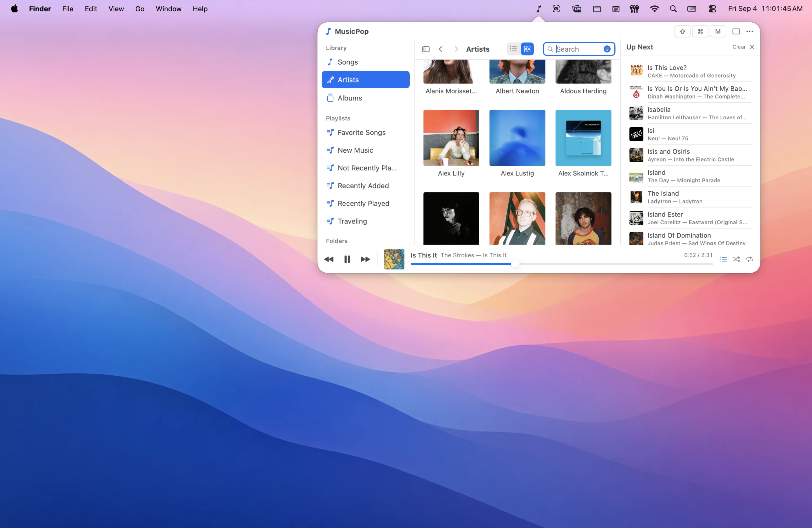
Task: Play "The Island" by Ladytron
Action: click(690, 197)
